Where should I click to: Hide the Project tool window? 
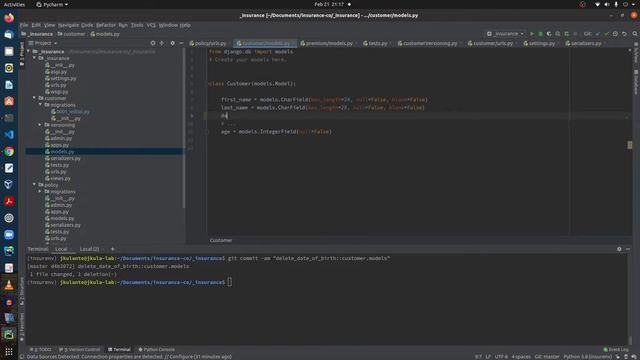point(181,43)
